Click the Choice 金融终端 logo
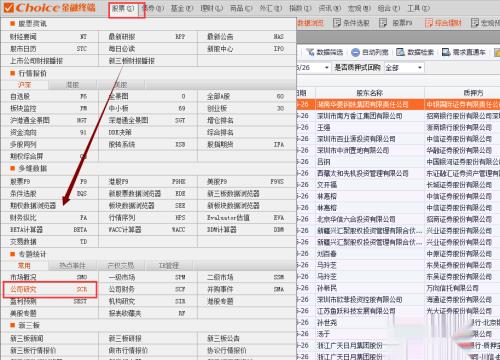Image resolution: width=500 pixels, height=360 pixels. 50,7
